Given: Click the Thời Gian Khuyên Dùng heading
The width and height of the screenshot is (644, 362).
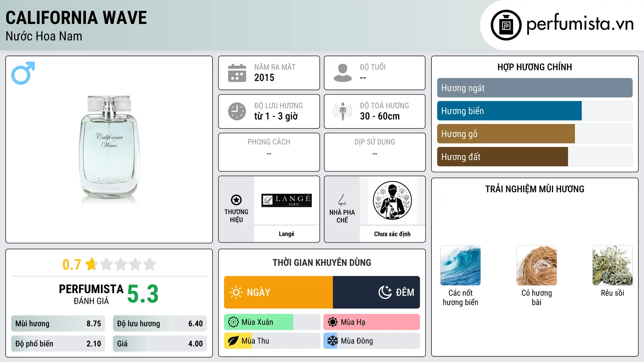Looking at the screenshot, I should (x=322, y=263).
